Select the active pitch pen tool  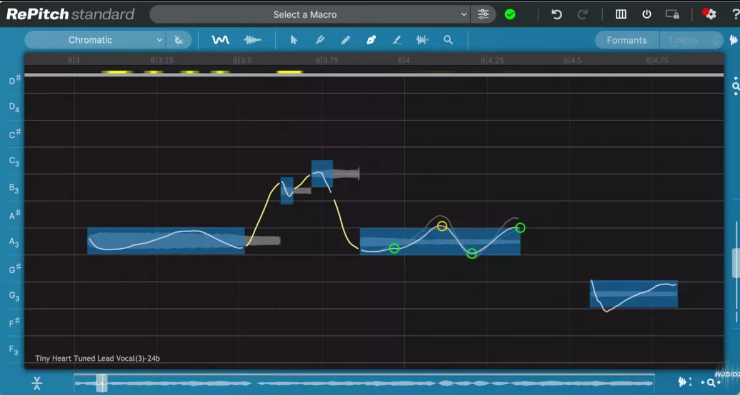pyautogui.click(x=371, y=40)
